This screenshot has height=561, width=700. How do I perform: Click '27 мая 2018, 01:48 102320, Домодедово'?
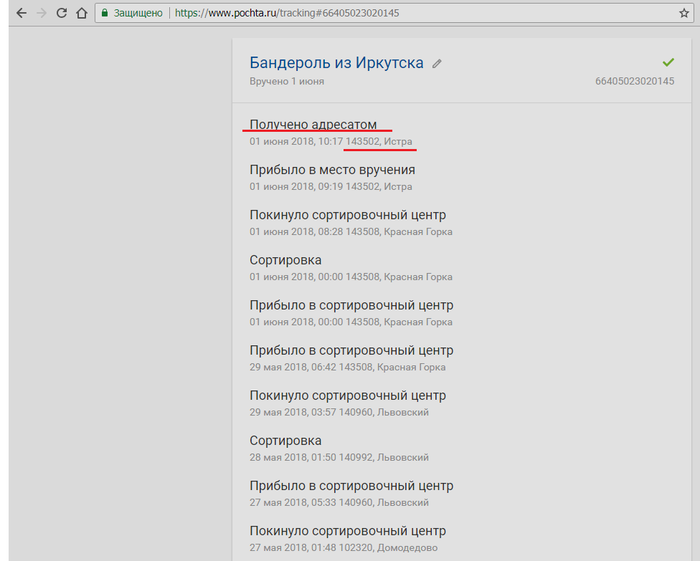coord(343,548)
